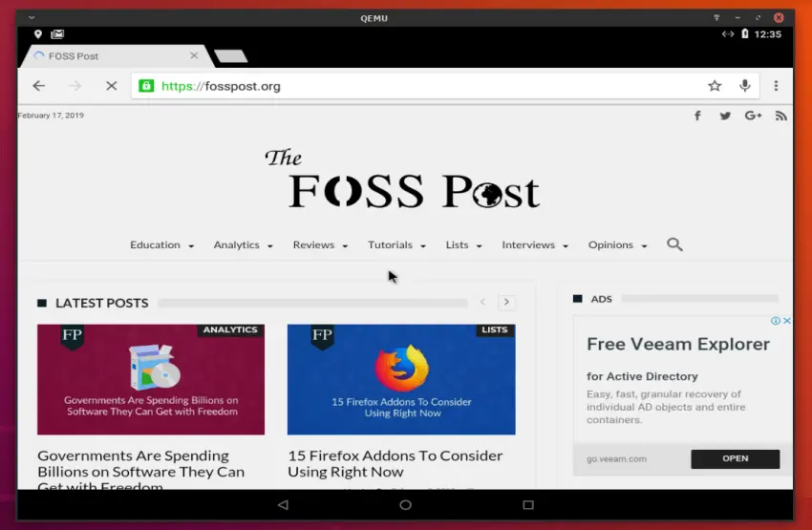Activate voice search microphone icon

[x=745, y=86]
